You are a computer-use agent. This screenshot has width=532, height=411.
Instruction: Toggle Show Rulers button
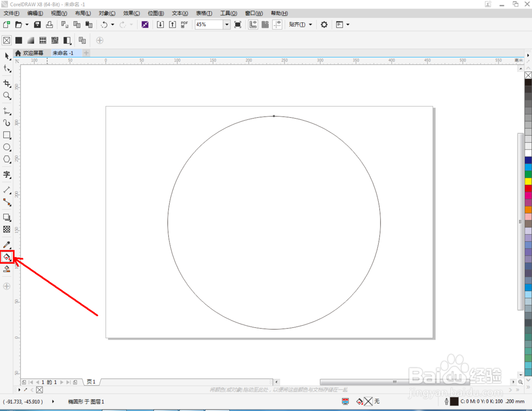(253, 24)
